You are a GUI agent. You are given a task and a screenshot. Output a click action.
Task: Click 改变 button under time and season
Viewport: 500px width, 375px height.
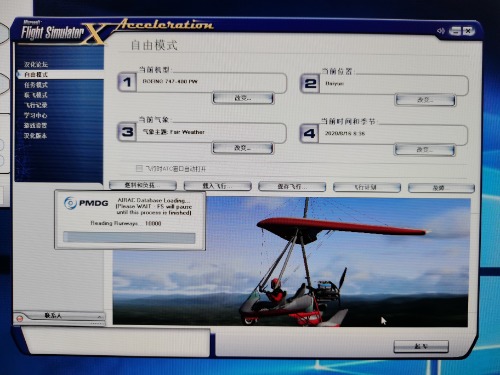tap(424, 150)
